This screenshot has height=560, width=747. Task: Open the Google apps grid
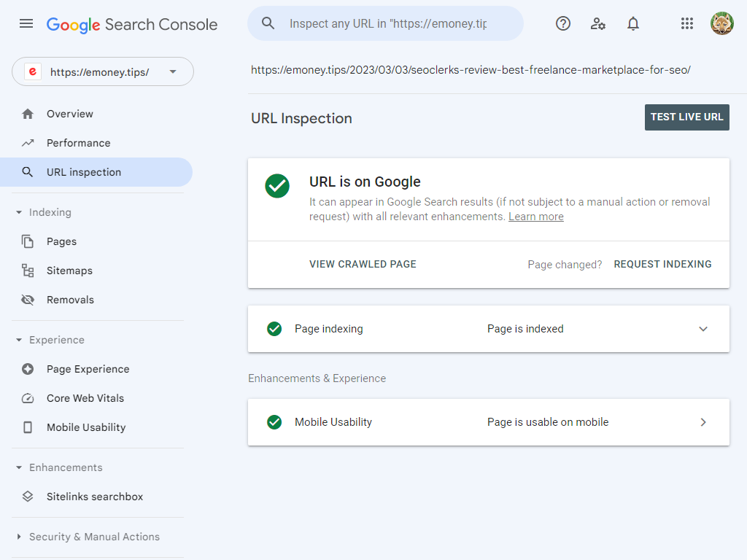687,24
